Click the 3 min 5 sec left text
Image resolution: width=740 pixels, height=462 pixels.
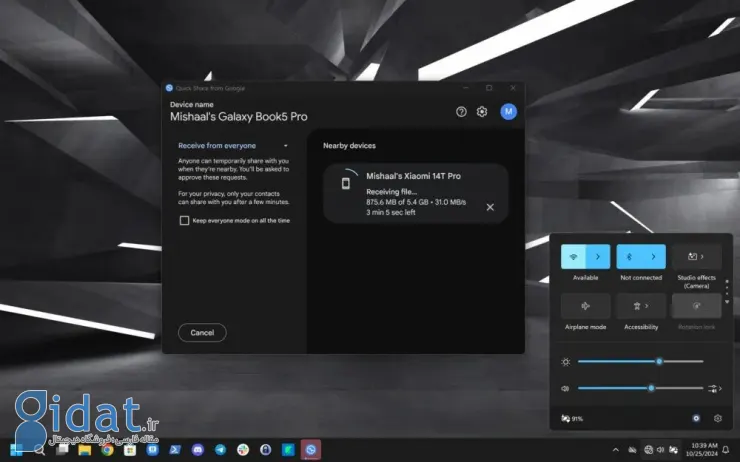[x=391, y=212]
